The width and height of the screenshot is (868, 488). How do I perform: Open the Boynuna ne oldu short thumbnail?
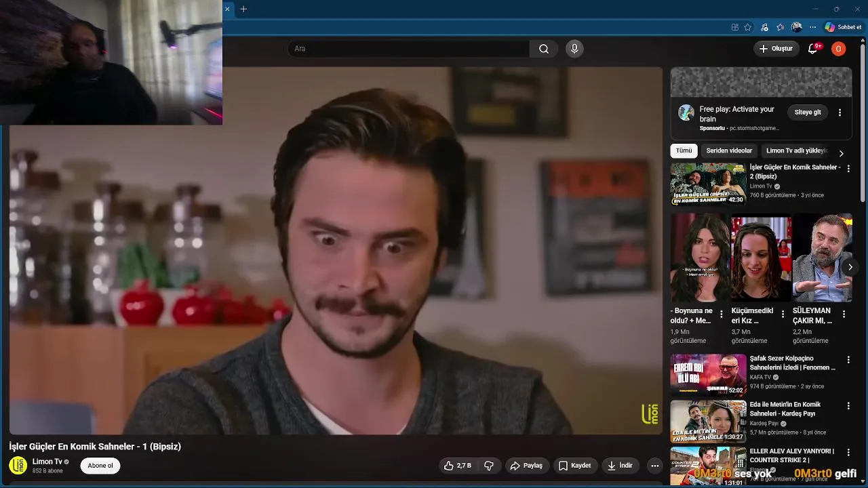[x=698, y=258]
